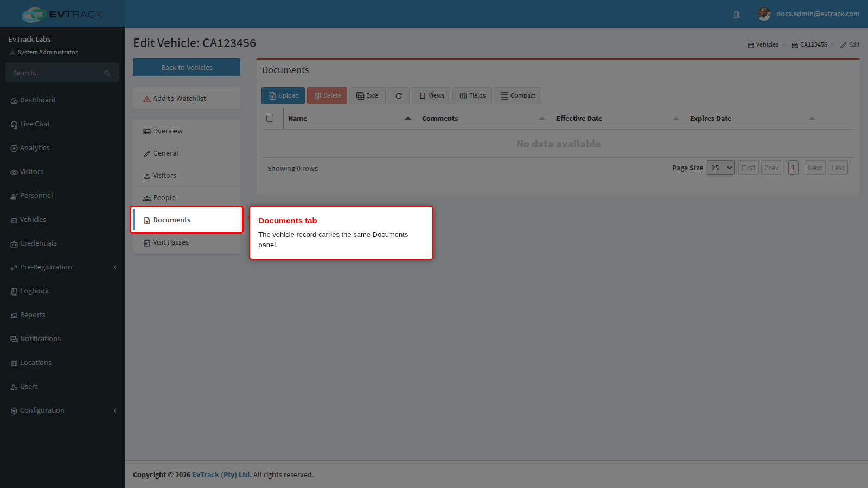Switch to the Overview tab
868x488 pixels.
pos(187,131)
